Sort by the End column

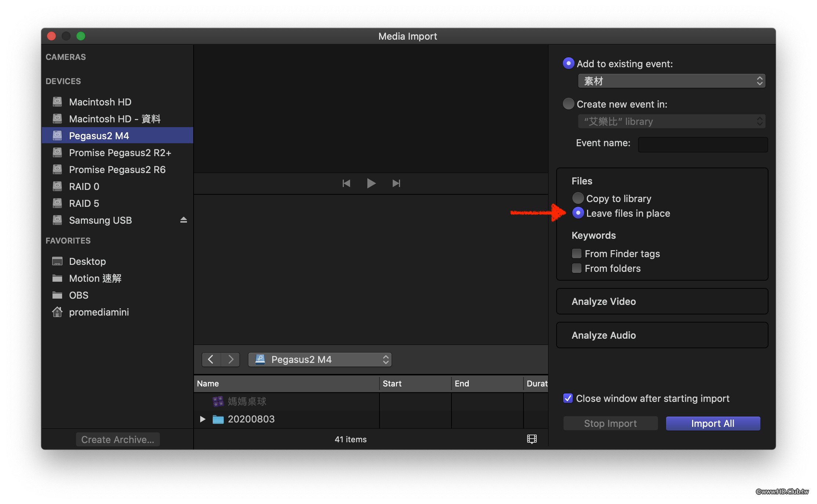487,384
